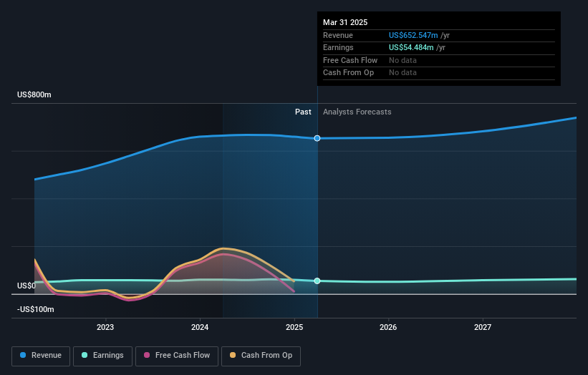Click the Earnings tooltip row label
Image resolution: width=588 pixels, height=375 pixels.
click(x=338, y=47)
